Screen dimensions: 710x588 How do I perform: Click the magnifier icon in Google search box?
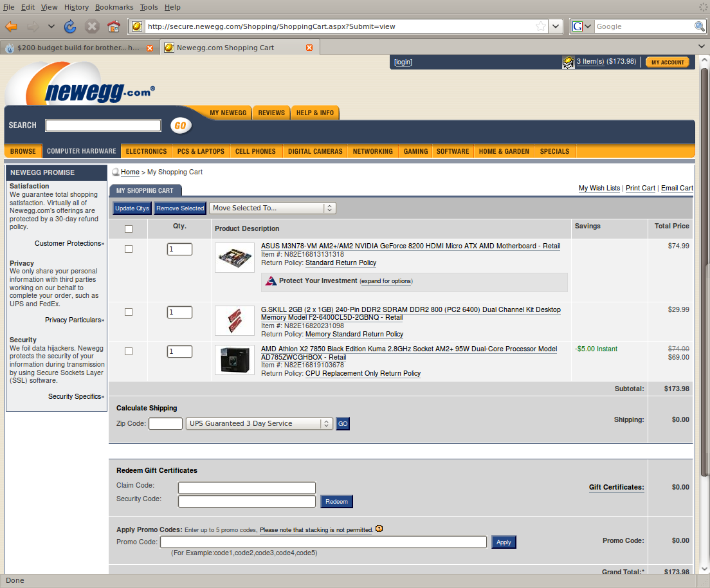[x=700, y=26]
